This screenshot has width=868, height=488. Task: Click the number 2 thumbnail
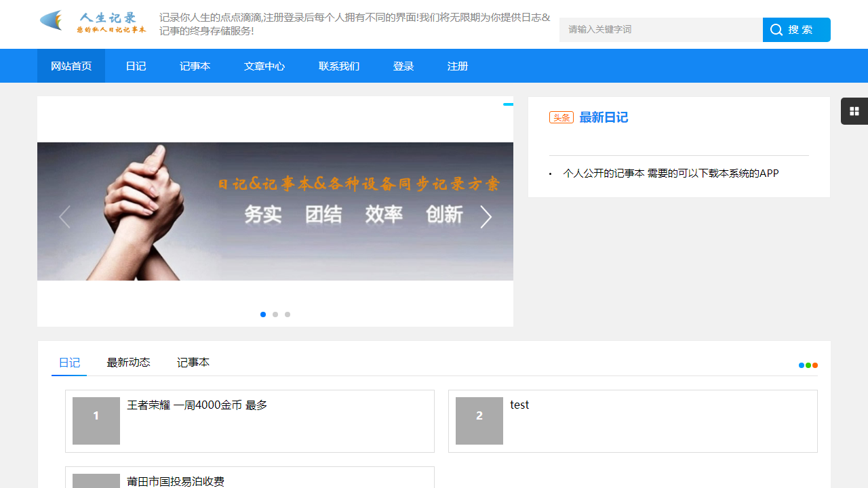[479, 421]
